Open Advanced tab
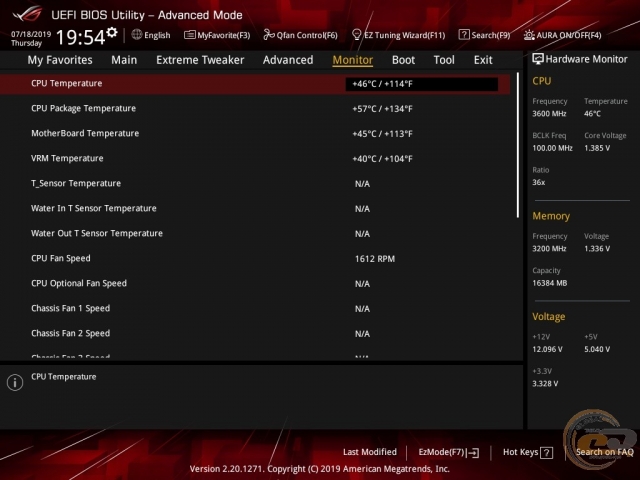The height and width of the screenshot is (480, 640). tap(288, 60)
